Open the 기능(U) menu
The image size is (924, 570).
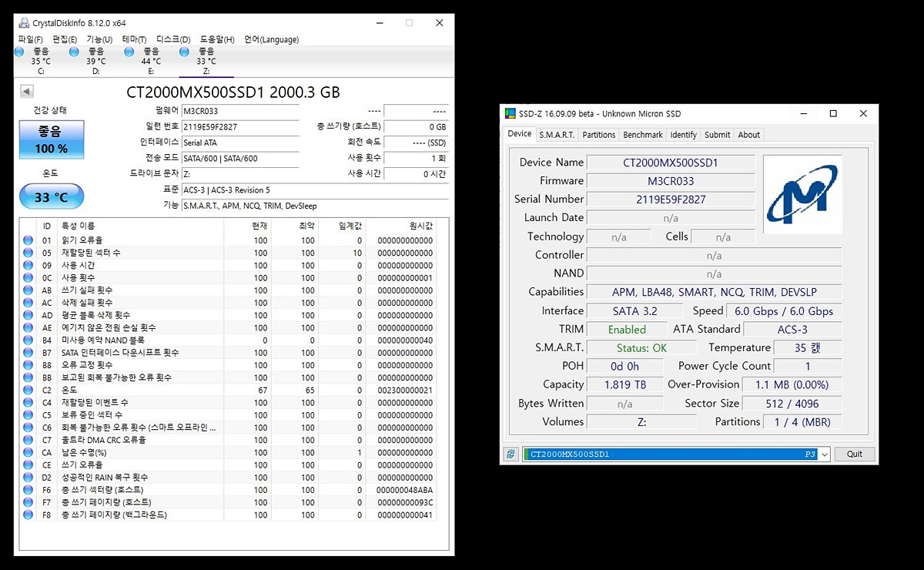pyautogui.click(x=99, y=39)
